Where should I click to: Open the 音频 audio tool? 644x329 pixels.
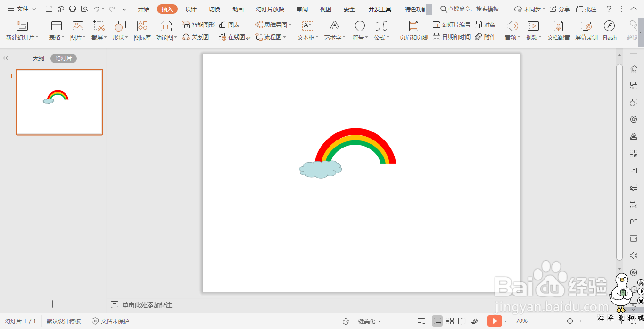coord(512,31)
